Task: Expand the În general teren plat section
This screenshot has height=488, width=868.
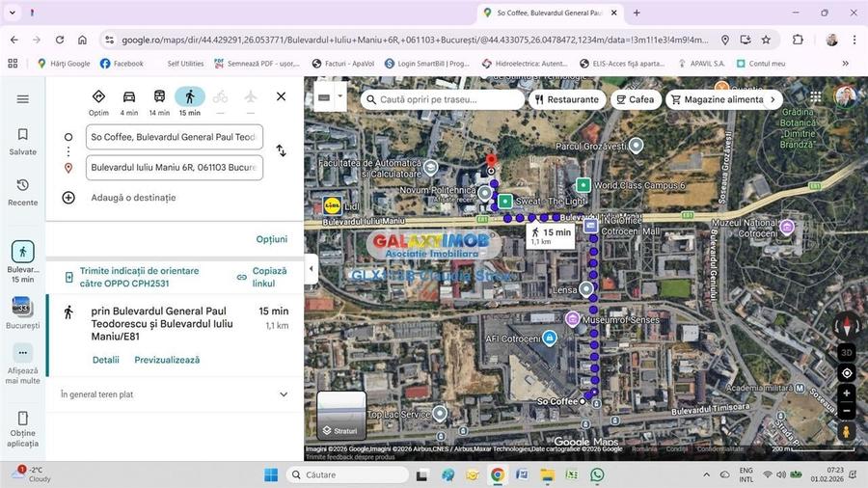Action: pyautogui.click(x=284, y=394)
